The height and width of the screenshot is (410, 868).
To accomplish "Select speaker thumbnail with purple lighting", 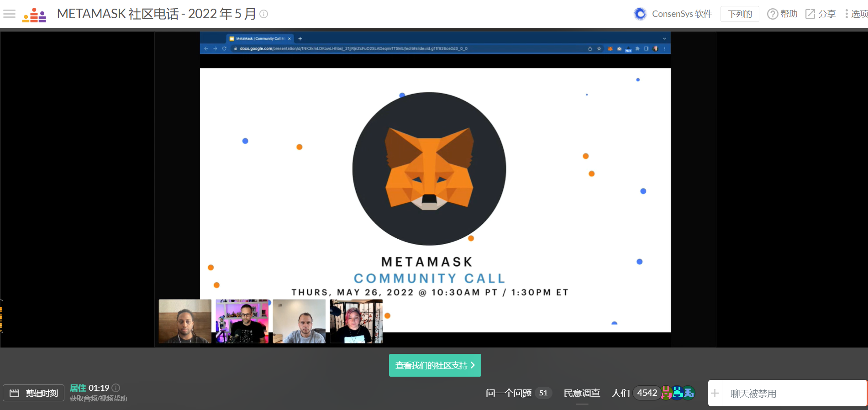I will 242,321.
